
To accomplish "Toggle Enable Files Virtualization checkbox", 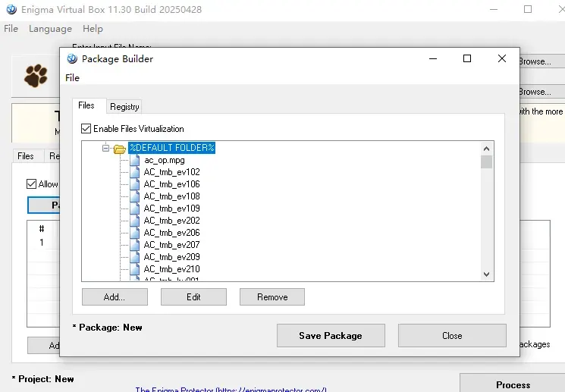I will click(x=86, y=129).
